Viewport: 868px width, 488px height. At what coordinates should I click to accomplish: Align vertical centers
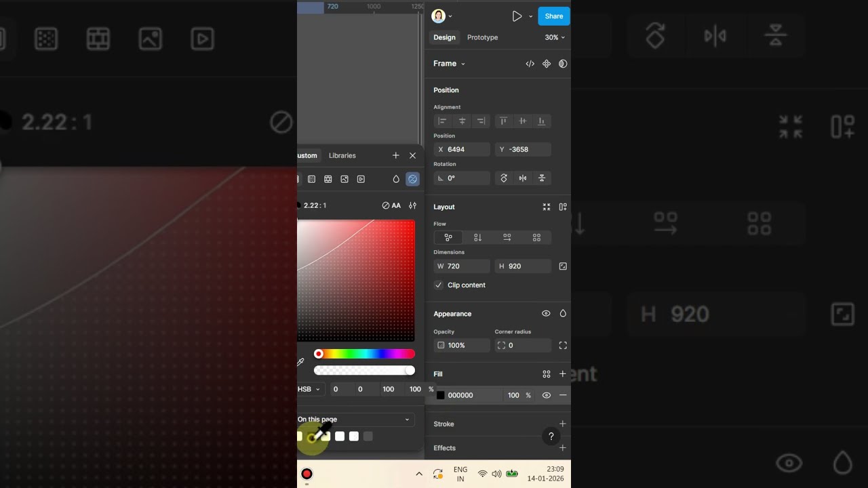[x=522, y=121]
